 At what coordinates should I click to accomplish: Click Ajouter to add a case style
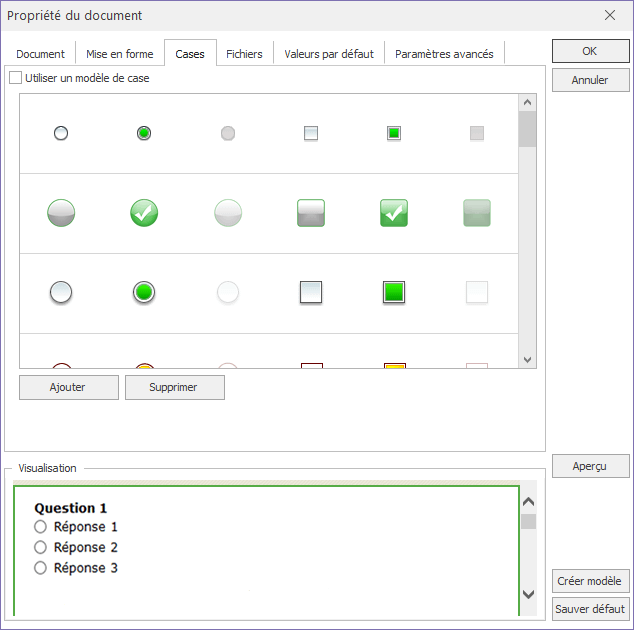pyautogui.click(x=69, y=387)
